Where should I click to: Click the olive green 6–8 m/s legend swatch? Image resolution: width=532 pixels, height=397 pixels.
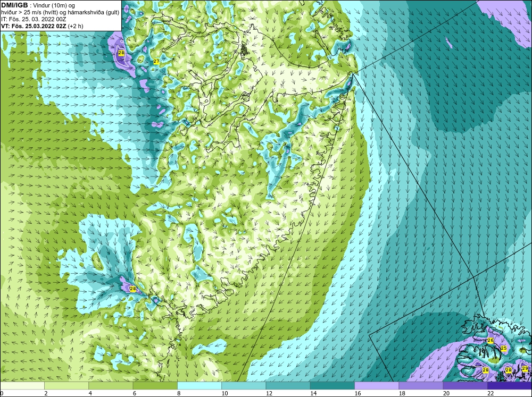pyautogui.click(x=155, y=386)
